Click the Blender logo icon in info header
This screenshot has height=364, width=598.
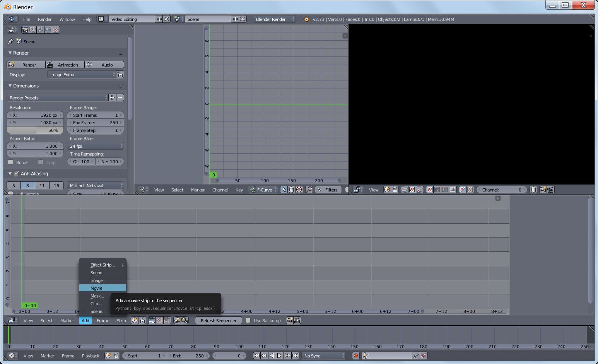(306, 19)
